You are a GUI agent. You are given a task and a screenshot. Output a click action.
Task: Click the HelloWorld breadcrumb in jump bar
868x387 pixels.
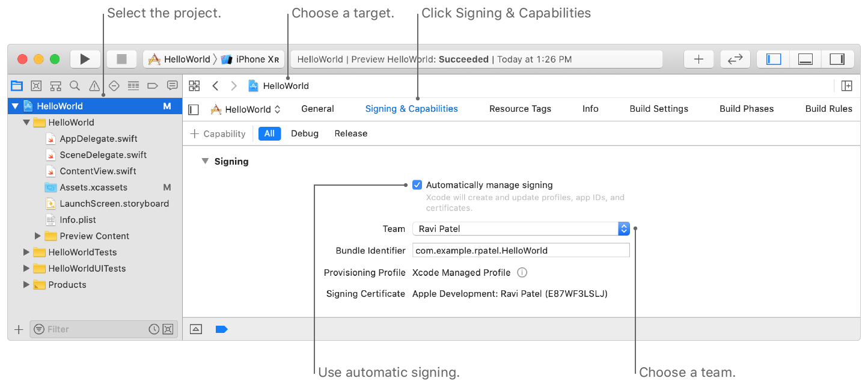pos(279,86)
